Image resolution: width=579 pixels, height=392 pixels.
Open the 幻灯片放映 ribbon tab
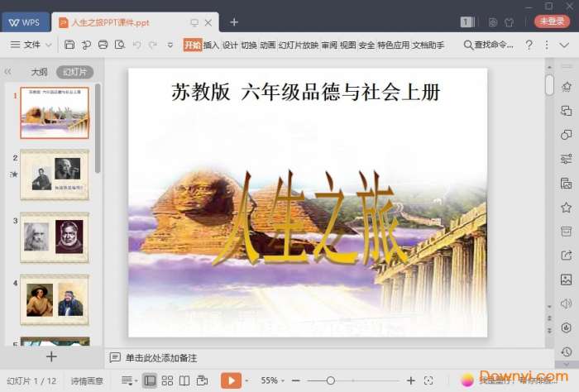point(299,45)
